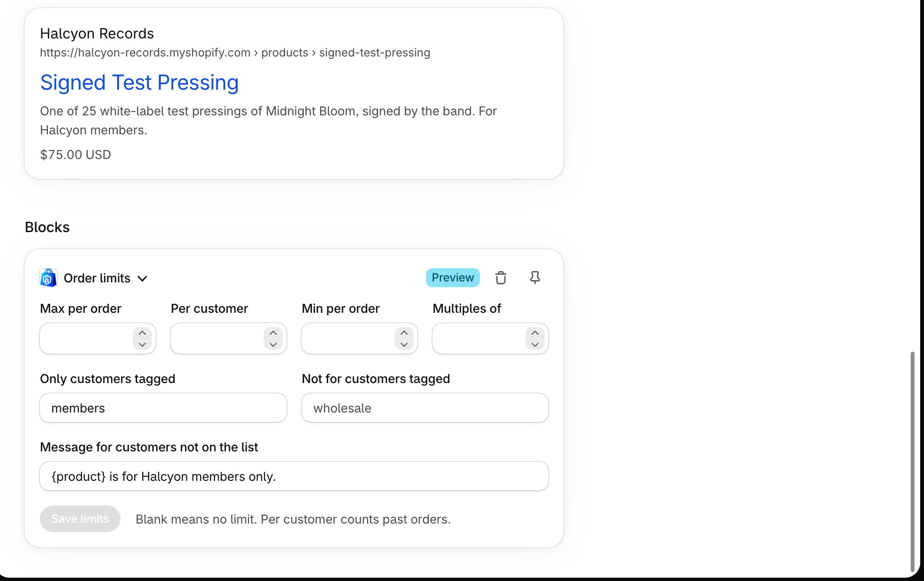Increase the Per customer value
The image size is (924, 581).
pos(273,333)
